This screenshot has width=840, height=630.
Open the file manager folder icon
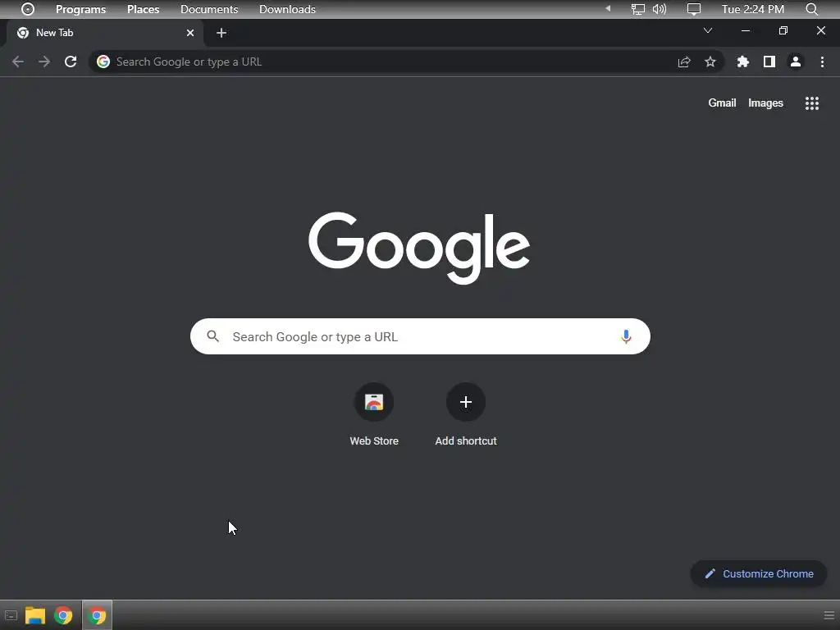35,615
